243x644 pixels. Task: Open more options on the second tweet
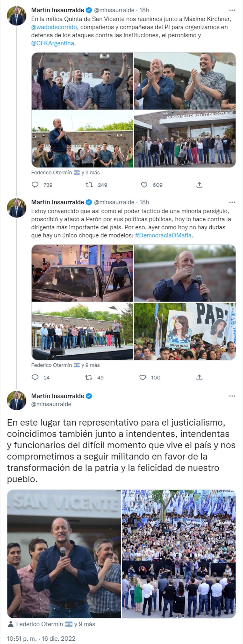tap(232, 202)
